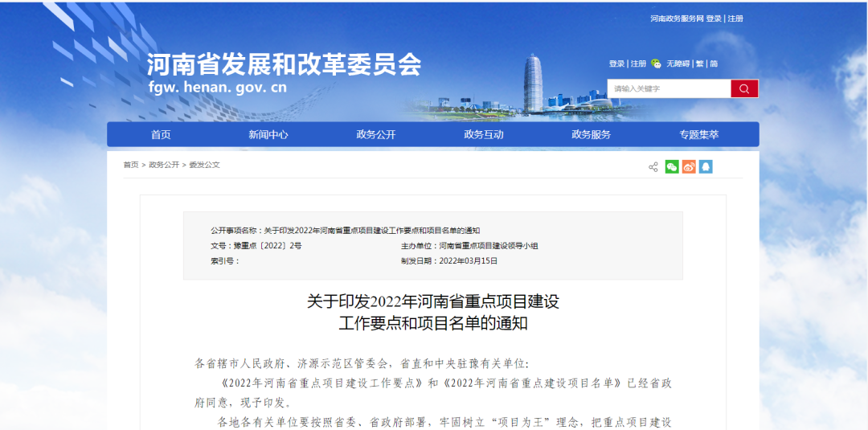Switch to simplified Chinese with 简
This screenshot has height=430, width=868.
point(714,63)
